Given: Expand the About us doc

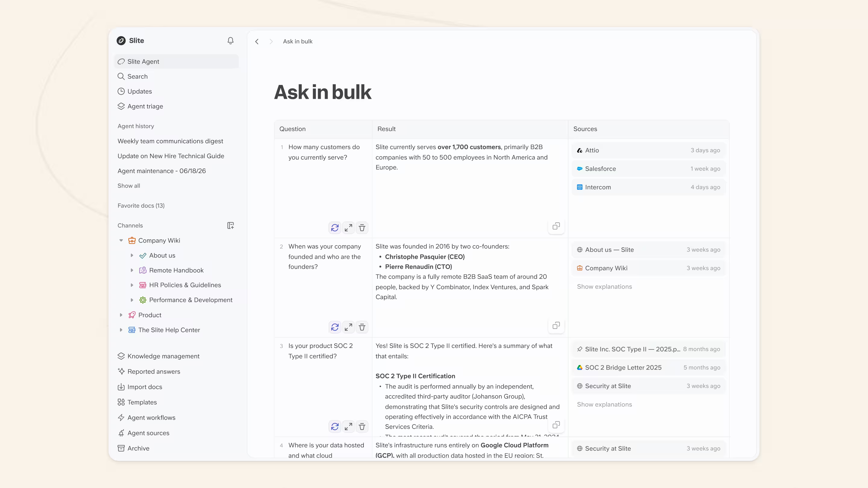Looking at the screenshot, I should click(x=132, y=256).
